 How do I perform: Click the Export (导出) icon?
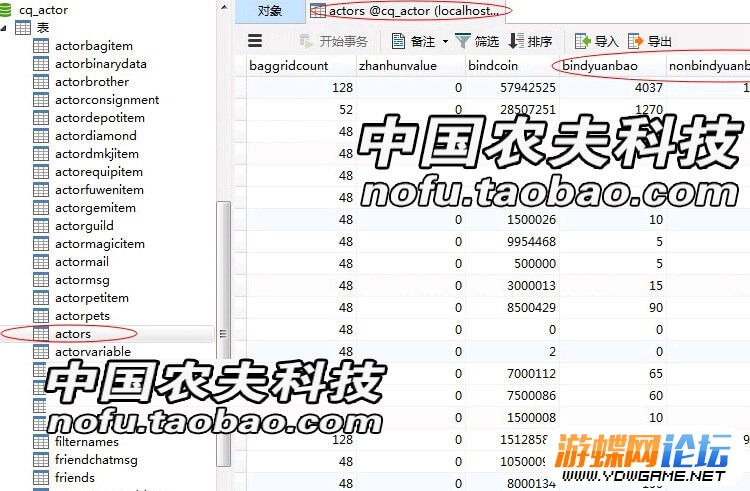636,41
